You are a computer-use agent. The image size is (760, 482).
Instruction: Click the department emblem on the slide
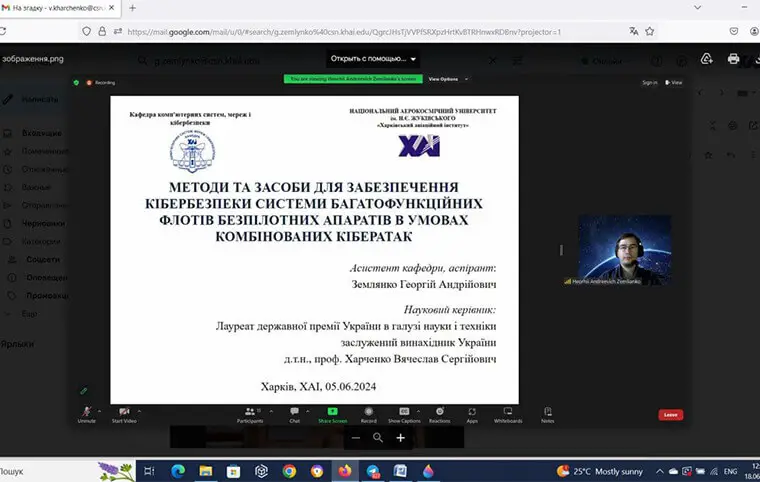pyautogui.click(x=192, y=151)
